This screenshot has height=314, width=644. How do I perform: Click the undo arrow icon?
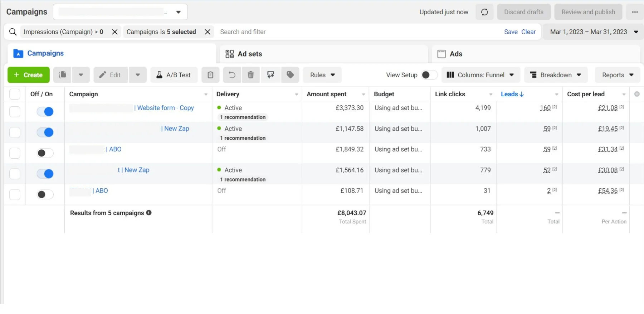232,75
